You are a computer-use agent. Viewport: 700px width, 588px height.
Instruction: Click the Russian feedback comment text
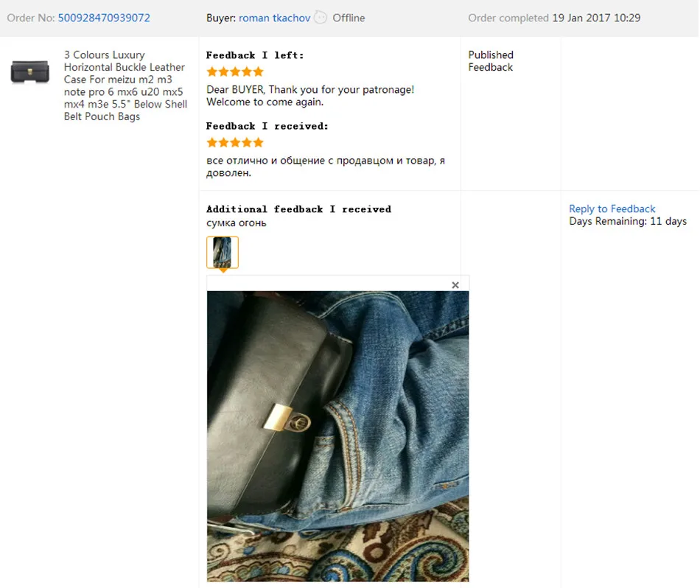[x=326, y=167]
